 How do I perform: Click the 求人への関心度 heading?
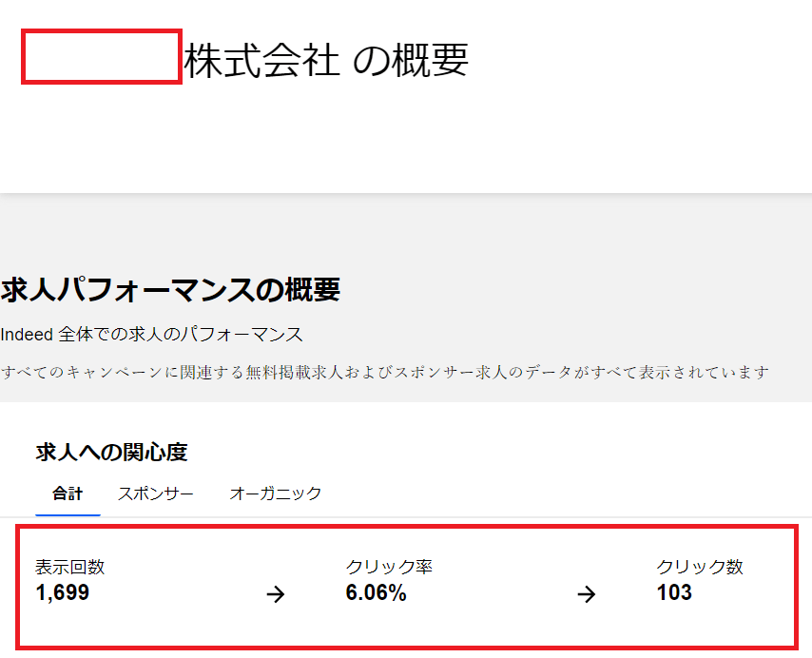click(x=111, y=453)
